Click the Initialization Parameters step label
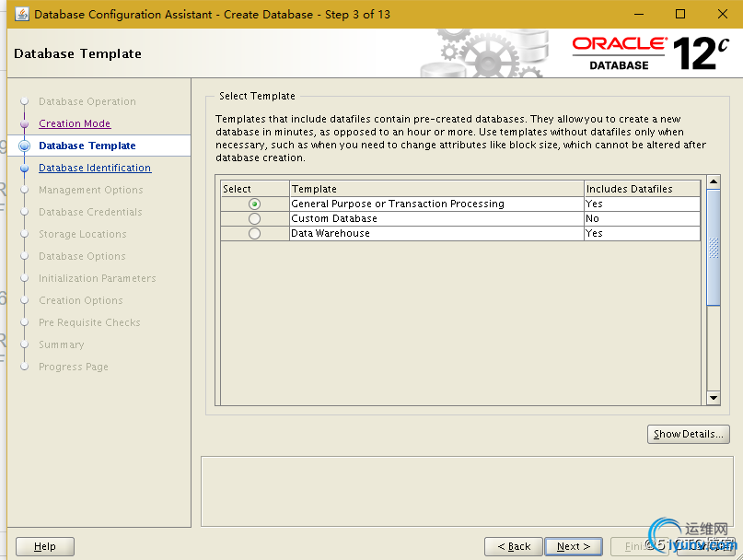The width and height of the screenshot is (743, 560). point(98,278)
